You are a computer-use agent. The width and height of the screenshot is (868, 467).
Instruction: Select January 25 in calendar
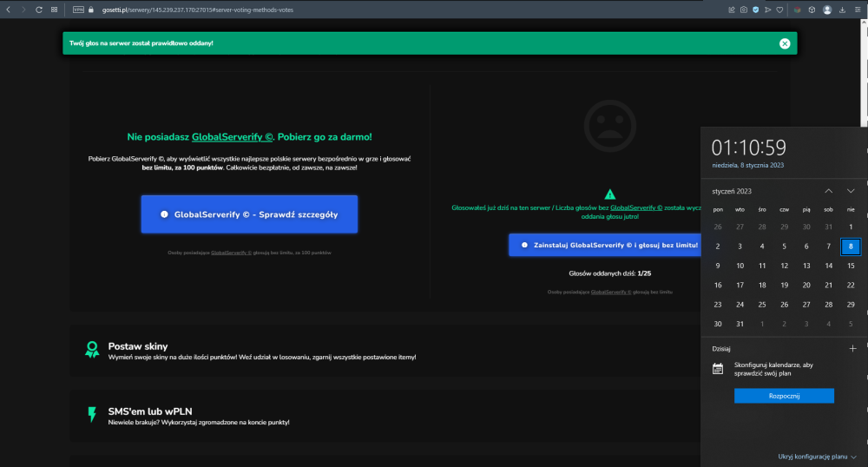(762, 305)
